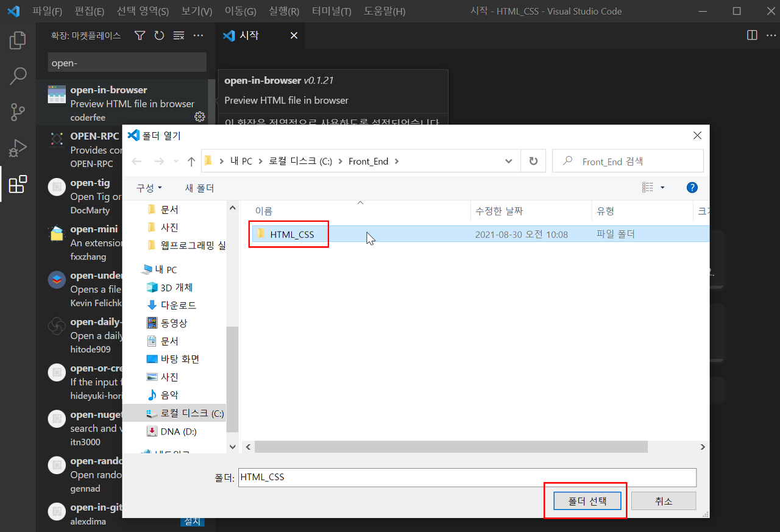Refresh the extensions marketplace list
Screen dimensions: 780x532
(x=159, y=36)
